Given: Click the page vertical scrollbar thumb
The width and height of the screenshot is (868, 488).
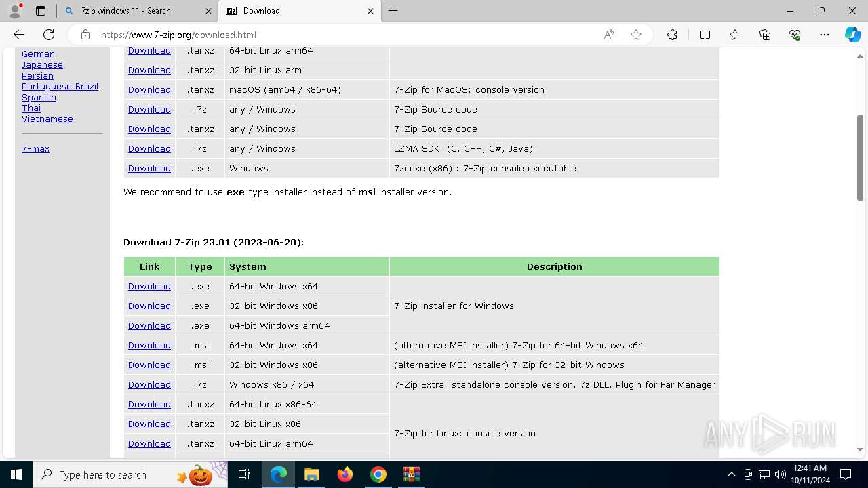Looking at the screenshot, I should pos(860,158).
